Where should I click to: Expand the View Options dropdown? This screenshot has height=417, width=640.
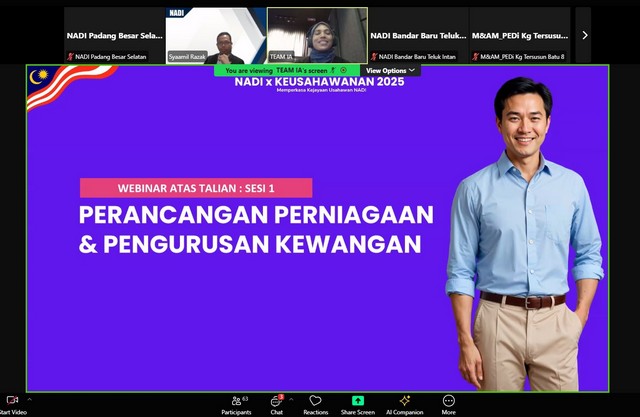click(391, 71)
